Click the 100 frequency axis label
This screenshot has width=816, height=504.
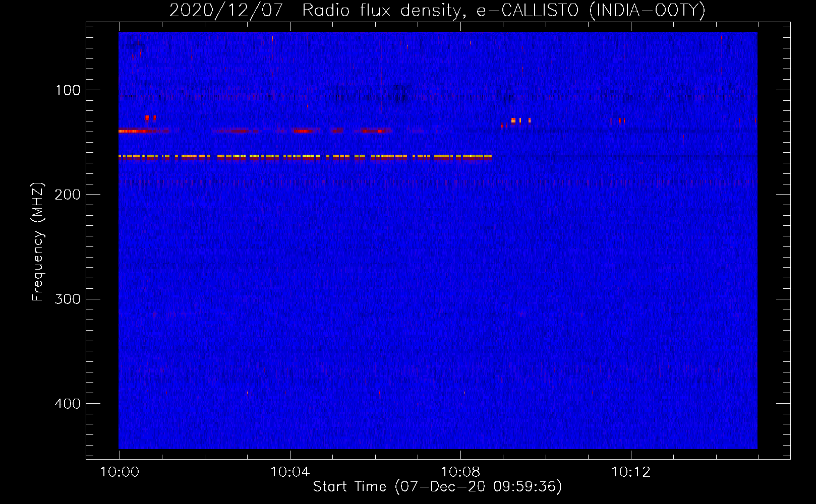point(68,90)
